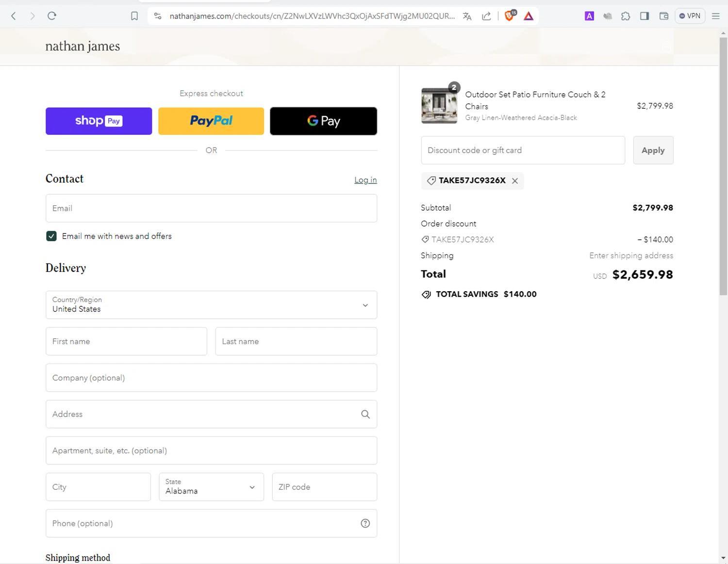Click the patio furniture product thumbnail
Viewport: 728px width, 564px height.
click(x=439, y=105)
